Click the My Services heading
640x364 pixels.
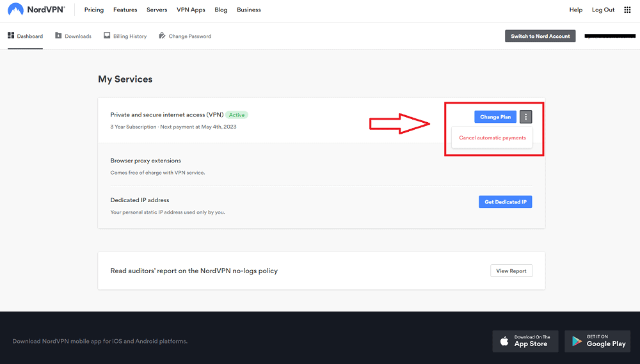pos(125,79)
